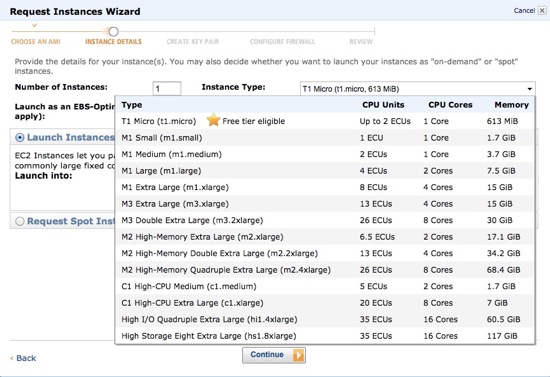Click the 7.5 GiB memory value
Screen dimensions: 550x377
(x=501, y=171)
